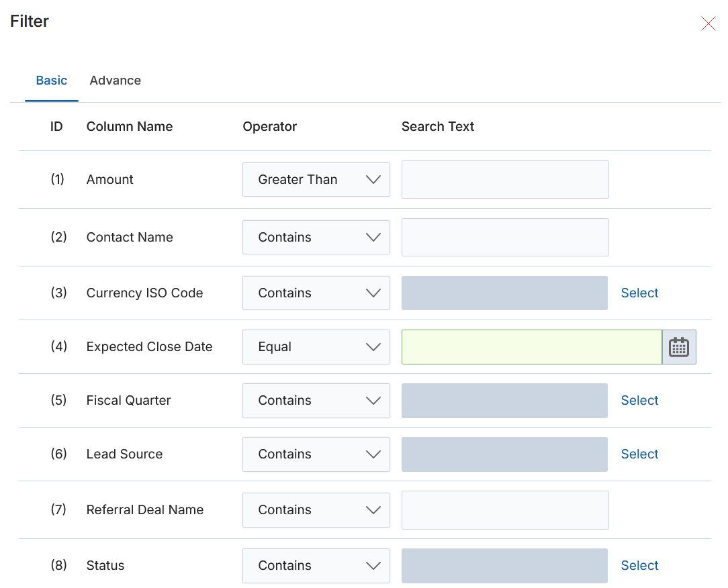Image resolution: width=728 pixels, height=588 pixels.
Task: Switch to the Advance tab
Action: tap(115, 81)
